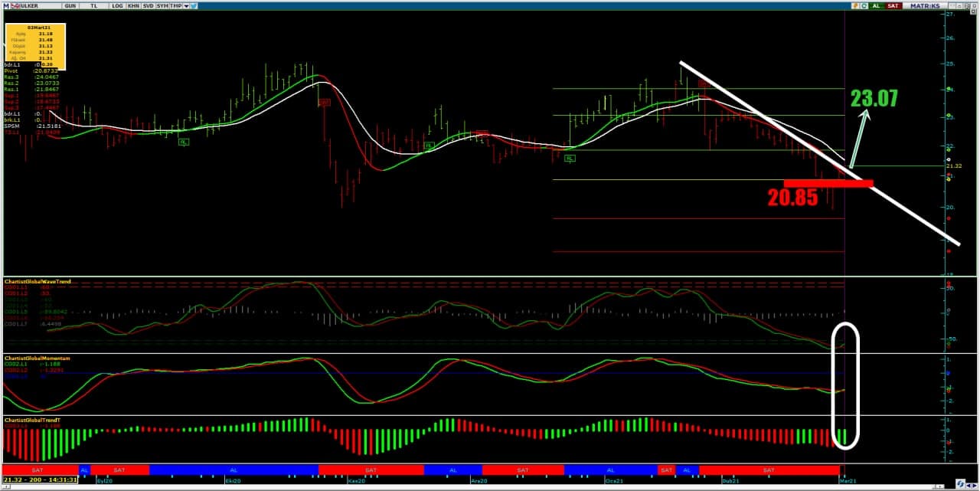Click the Twitter bird icon

click(193, 5)
